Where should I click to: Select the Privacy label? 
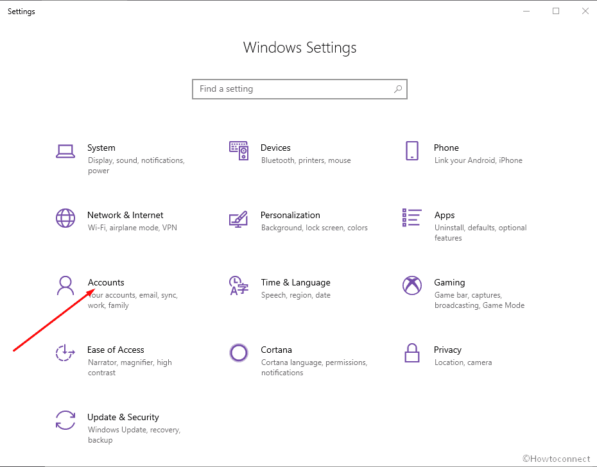click(448, 350)
